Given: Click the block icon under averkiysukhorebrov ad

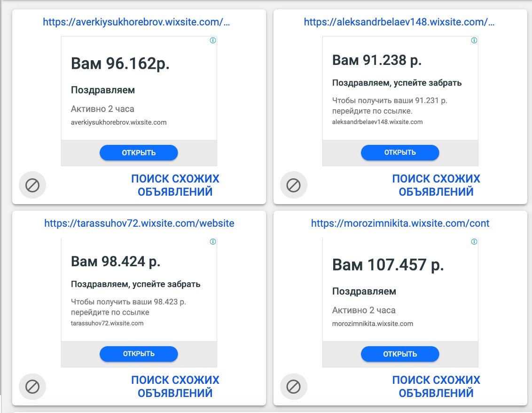Looking at the screenshot, I should [32, 185].
